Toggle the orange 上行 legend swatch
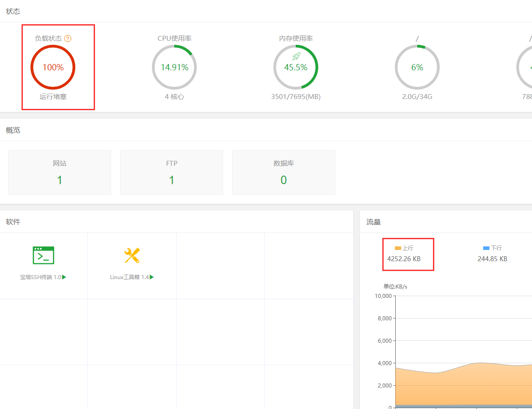This screenshot has width=532, height=409. pyautogui.click(x=398, y=248)
